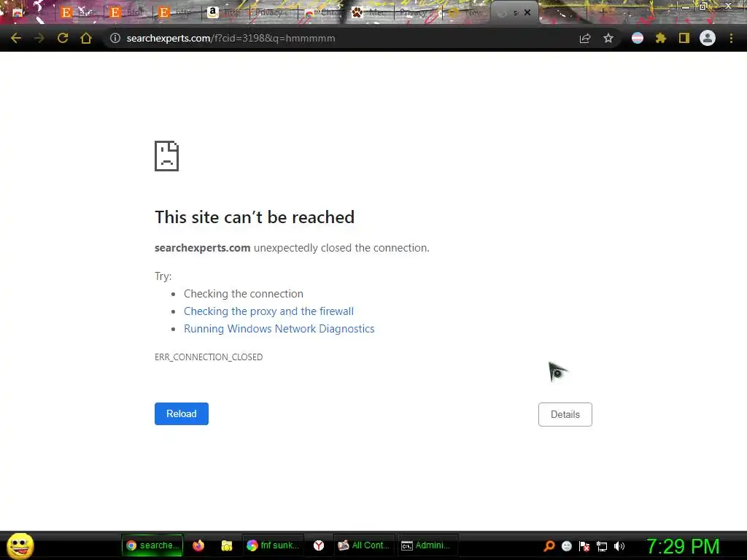Screen dimensions: 747x560
Task: Open the file explorer folder taskbar icon
Action: click(x=227, y=545)
